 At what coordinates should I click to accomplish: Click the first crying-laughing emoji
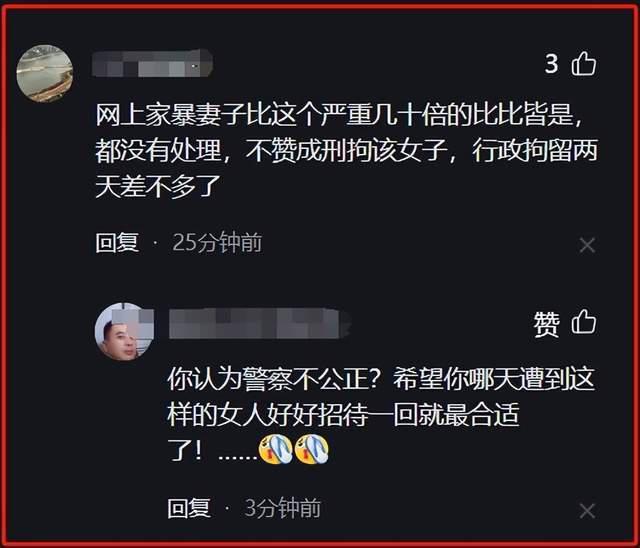[276, 449]
